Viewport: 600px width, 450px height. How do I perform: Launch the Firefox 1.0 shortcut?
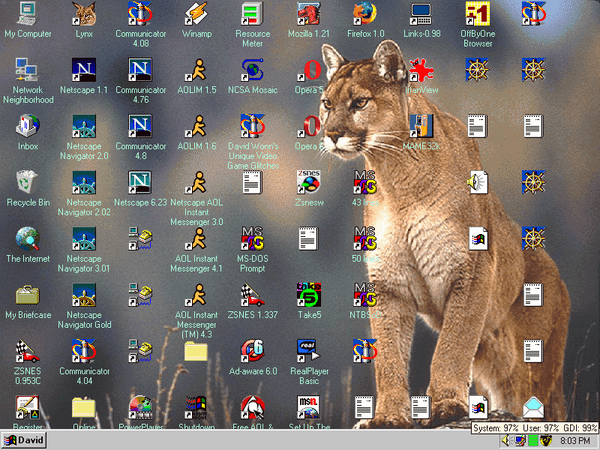pyautogui.click(x=365, y=14)
